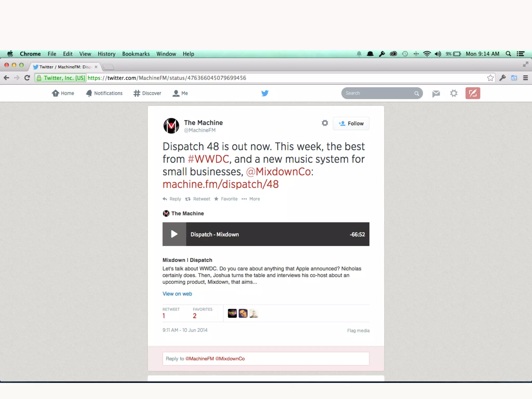Reload the page in Chrome
This screenshot has width=532, height=399.
tap(27, 78)
